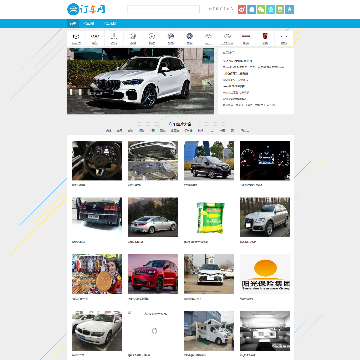Select the red bar brand logo

pyautogui.click(x=246, y=36)
